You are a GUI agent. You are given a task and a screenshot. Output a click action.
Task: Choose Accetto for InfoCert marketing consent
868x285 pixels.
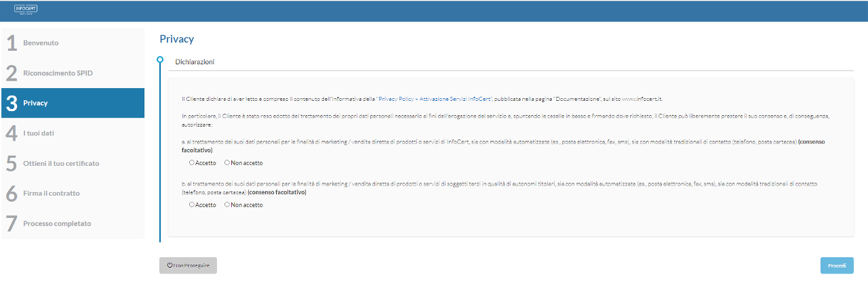click(x=192, y=163)
